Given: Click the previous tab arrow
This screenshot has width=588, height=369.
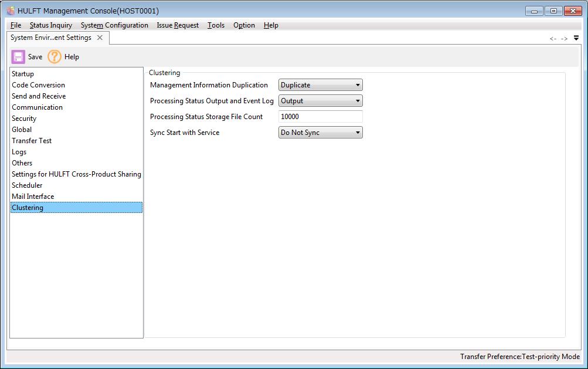Looking at the screenshot, I should coord(553,39).
